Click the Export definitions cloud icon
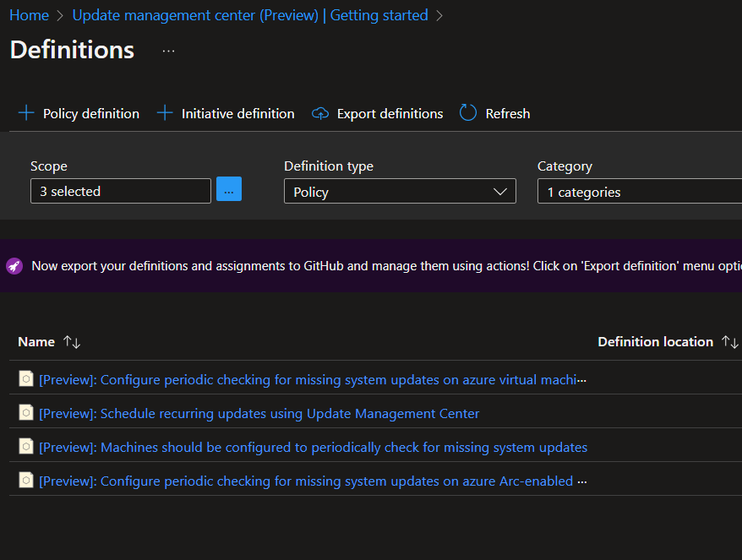The width and height of the screenshot is (742, 560). click(320, 113)
